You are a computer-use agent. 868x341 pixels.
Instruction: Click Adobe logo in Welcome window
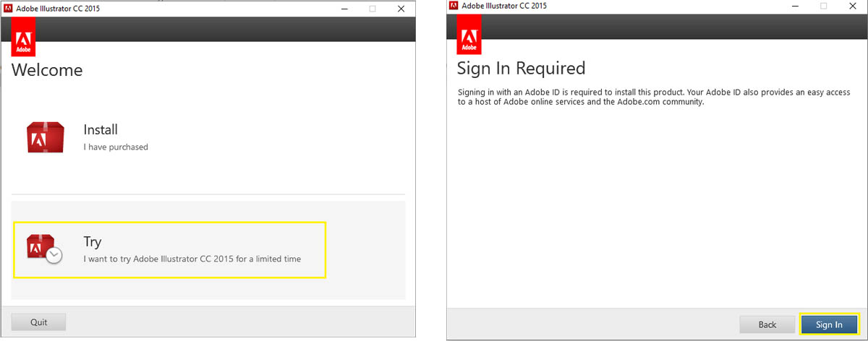coord(23,37)
